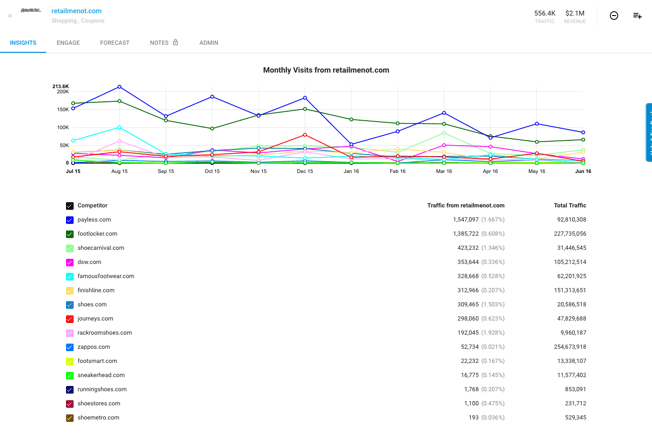This screenshot has height=436, width=652.
Task: Open the retailmenot.com link
Action: pos(77,11)
